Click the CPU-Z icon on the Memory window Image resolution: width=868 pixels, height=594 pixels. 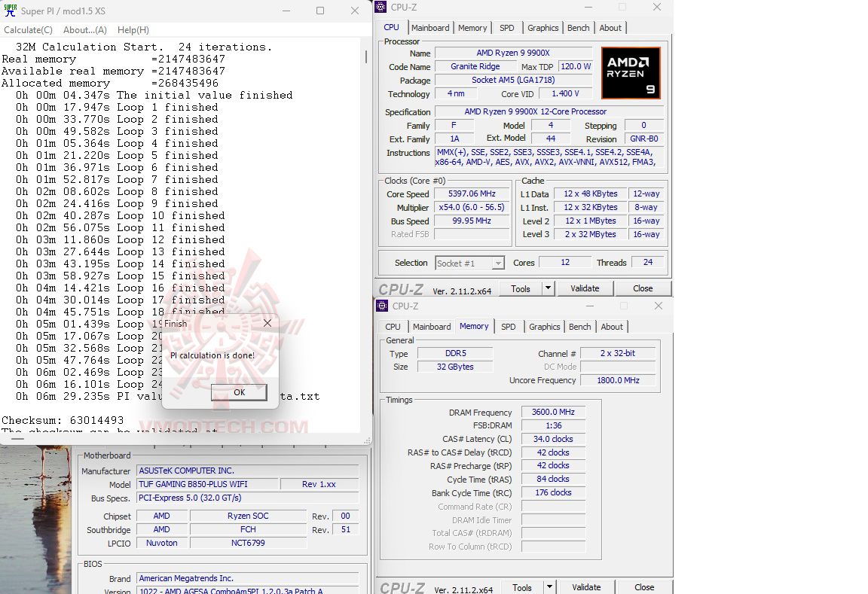tap(382, 306)
